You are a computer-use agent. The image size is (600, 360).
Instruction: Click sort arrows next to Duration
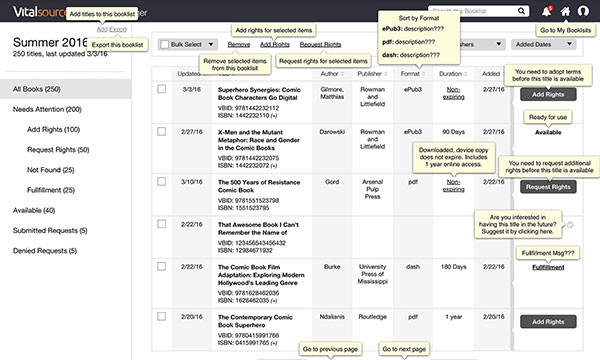(x=466, y=74)
